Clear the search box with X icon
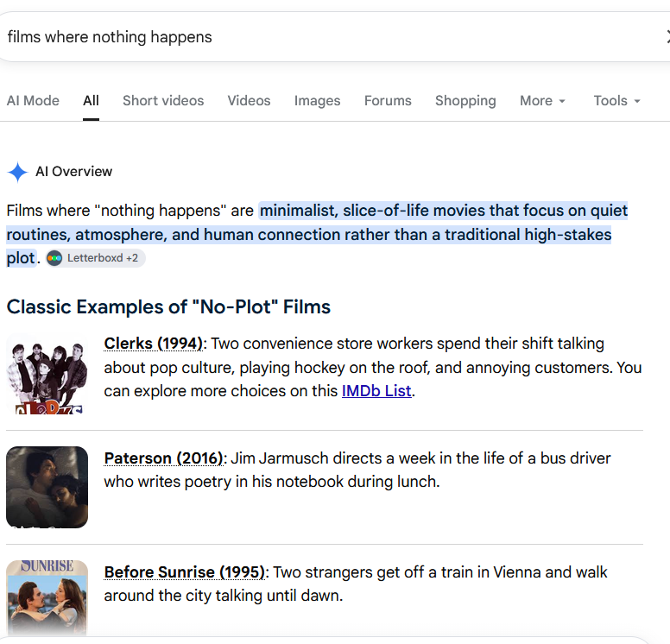Image resolution: width=670 pixels, height=644 pixels. pos(667,37)
